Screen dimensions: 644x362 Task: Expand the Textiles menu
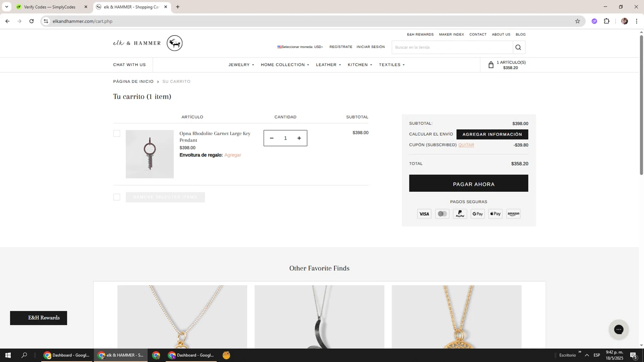pyautogui.click(x=392, y=65)
